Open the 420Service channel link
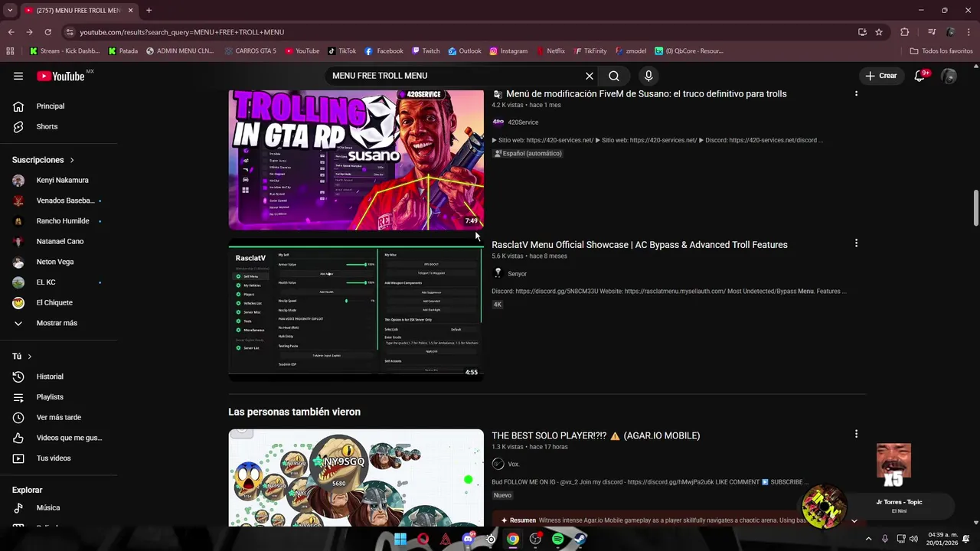 pyautogui.click(x=523, y=122)
